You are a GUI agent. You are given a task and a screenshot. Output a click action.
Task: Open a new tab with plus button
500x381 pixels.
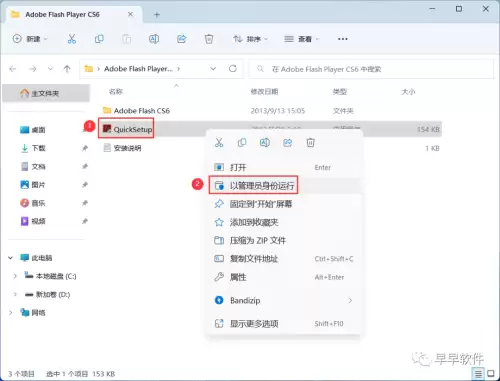[x=157, y=15]
